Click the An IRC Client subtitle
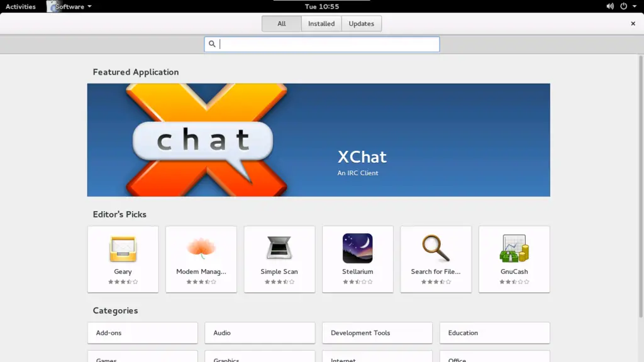The width and height of the screenshot is (644, 362). (358, 173)
